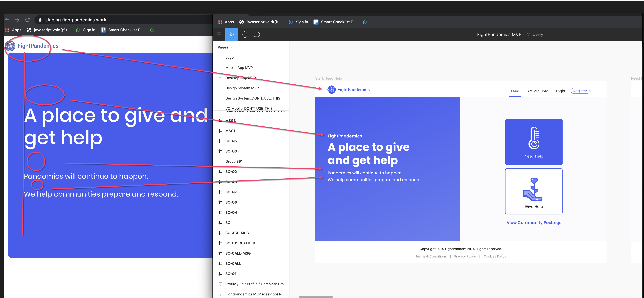Select the checked Desktop App MVP page
Screen dimensions: 644x298
(241, 78)
